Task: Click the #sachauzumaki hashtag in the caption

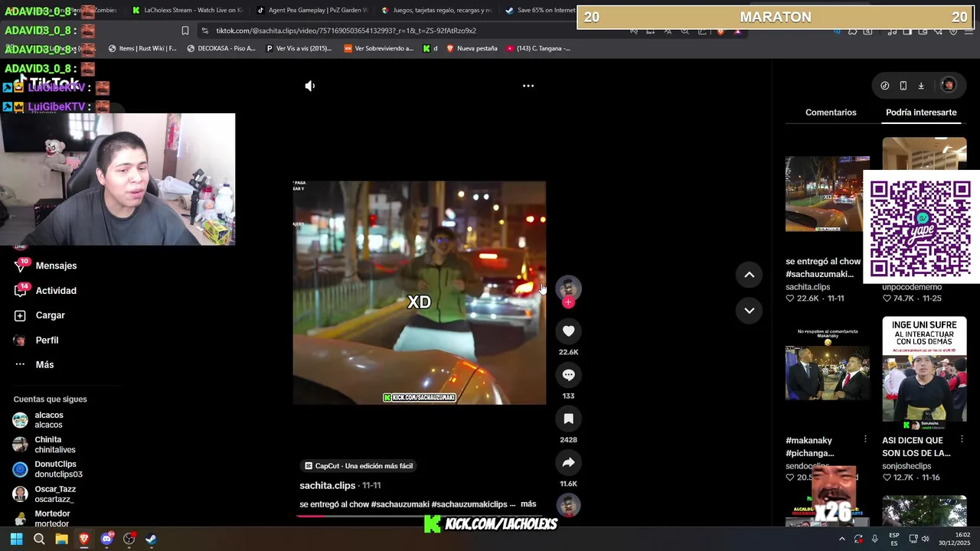Action: point(399,504)
